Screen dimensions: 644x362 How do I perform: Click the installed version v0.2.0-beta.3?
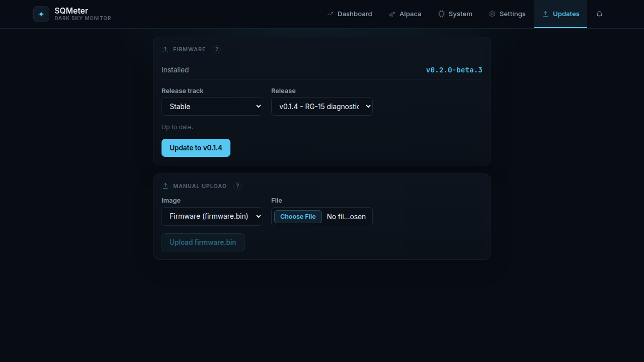[454, 70]
